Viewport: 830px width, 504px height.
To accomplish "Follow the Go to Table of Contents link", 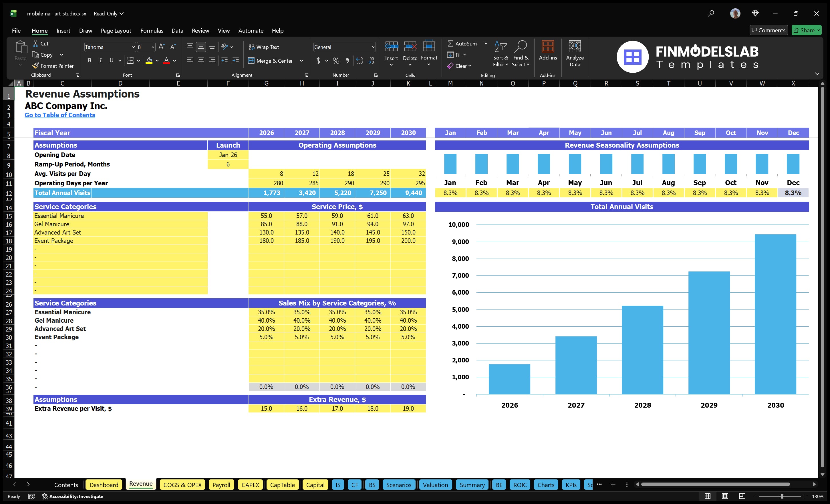I will pos(60,115).
